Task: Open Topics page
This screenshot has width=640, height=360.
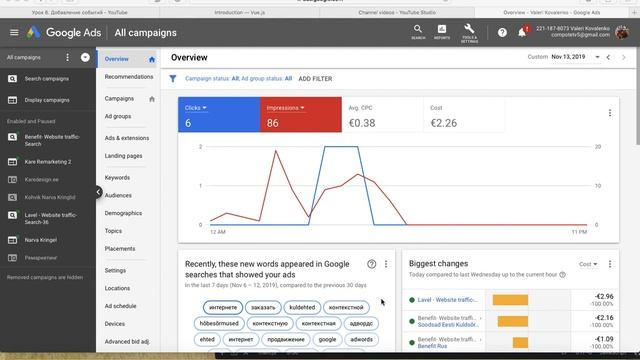Action: [x=113, y=231]
